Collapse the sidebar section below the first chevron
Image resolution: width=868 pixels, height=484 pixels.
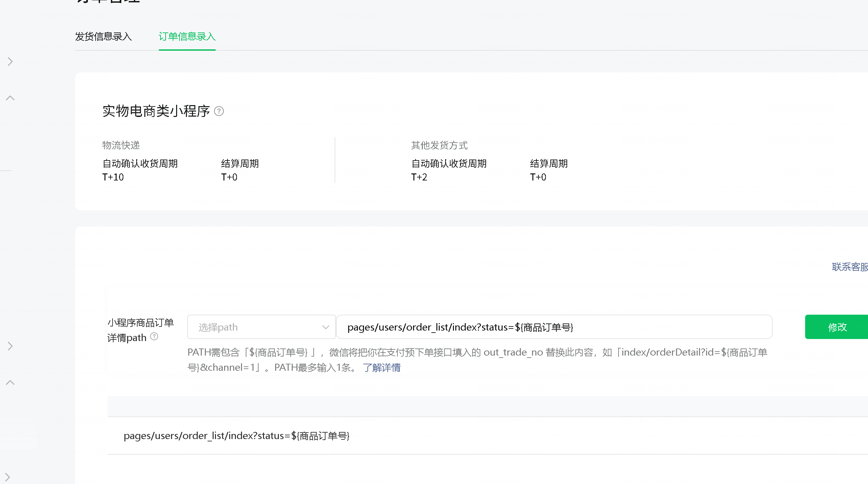10,98
